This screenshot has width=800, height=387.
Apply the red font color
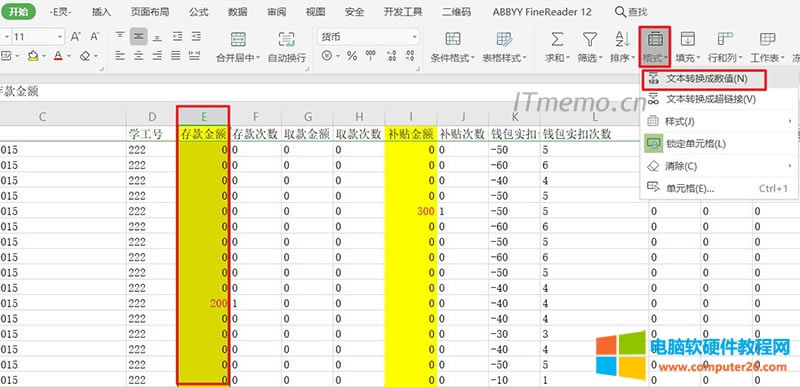(x=58, y=56)
